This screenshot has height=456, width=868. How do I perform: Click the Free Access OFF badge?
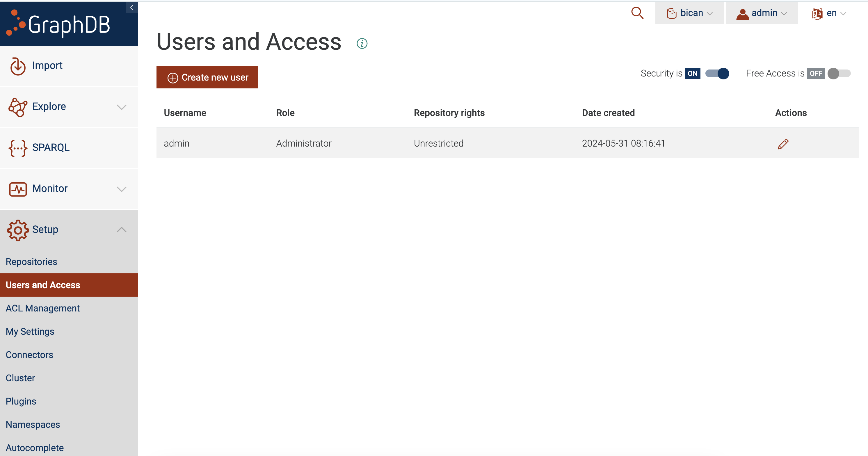[816, 73]
